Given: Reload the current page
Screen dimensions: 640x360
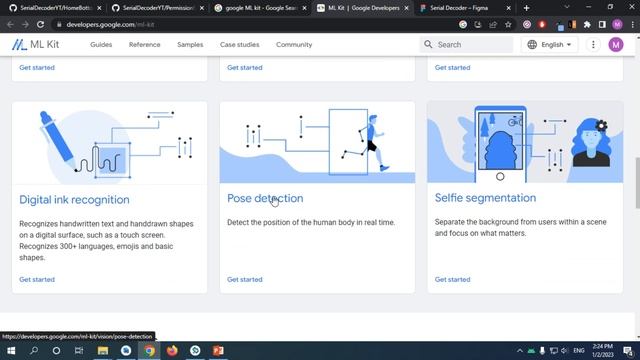Looking at the screenshot, I should pyautogui.click(x=40, y=24).
